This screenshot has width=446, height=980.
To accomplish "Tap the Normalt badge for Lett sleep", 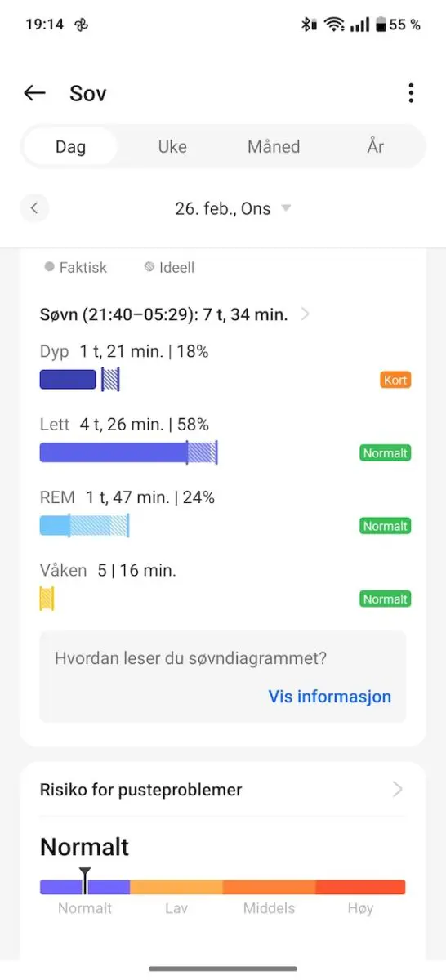I will point(386,452).
